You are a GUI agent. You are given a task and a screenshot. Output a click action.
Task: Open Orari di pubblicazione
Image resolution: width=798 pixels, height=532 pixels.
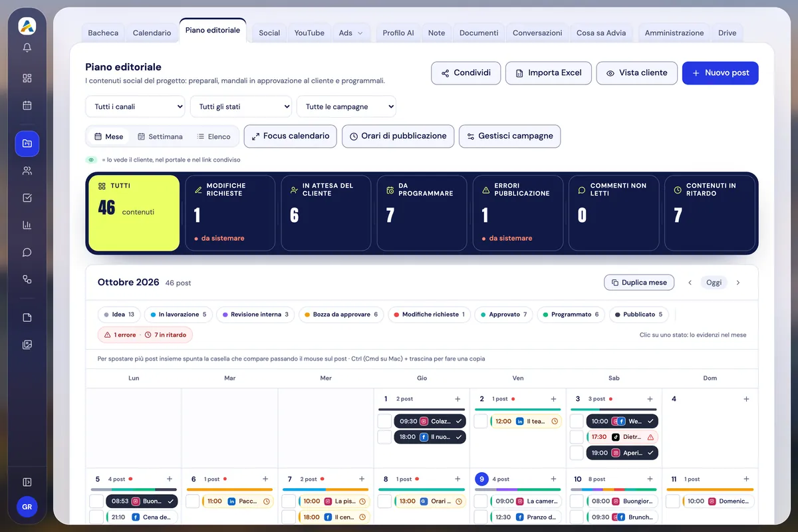pos(398,136)
